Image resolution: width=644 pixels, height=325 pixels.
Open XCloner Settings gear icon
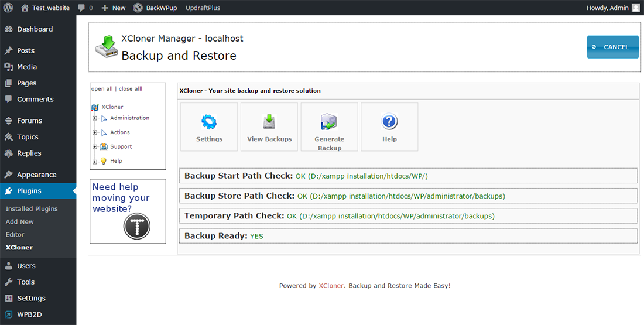[x=209, y=122]
